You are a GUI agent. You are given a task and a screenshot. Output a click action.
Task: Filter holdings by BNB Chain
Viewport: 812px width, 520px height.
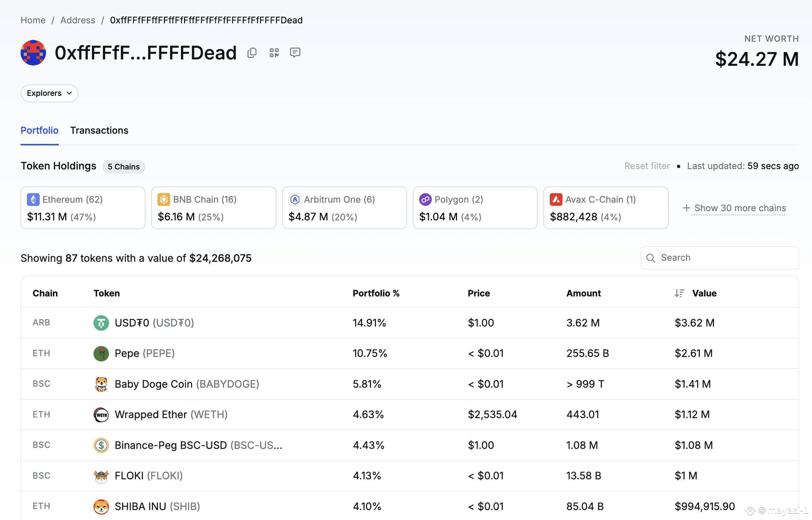214,208
